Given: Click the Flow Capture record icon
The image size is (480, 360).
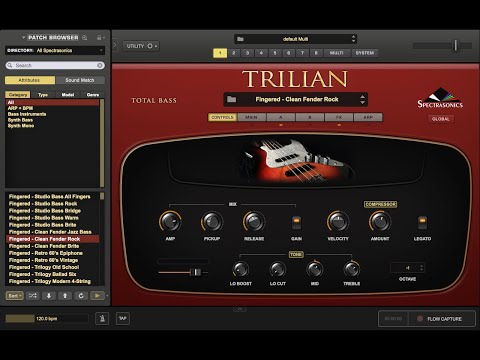Looking at the screenshot, I should pos(420,319).
